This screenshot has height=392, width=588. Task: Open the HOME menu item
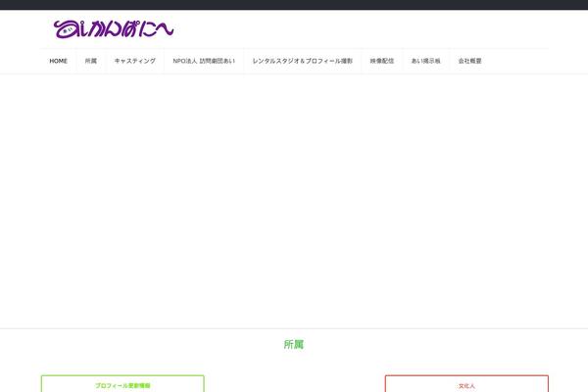coord(59,61)
